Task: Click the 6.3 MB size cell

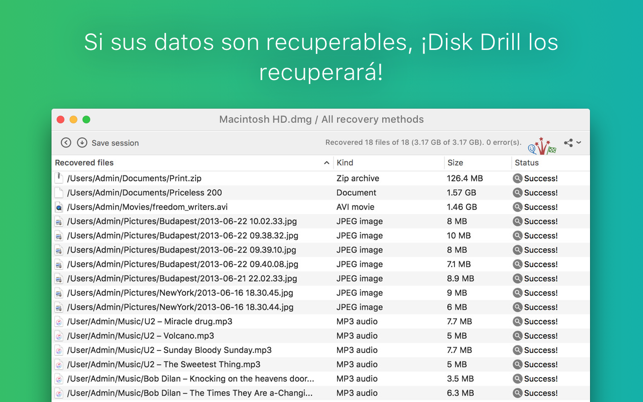Action: tap(460, 393)
